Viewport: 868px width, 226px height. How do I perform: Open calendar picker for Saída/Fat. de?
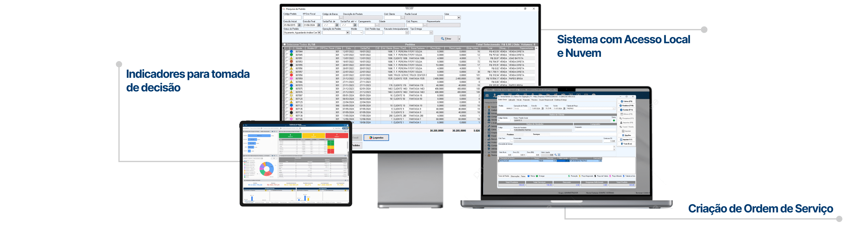point(337,25)
